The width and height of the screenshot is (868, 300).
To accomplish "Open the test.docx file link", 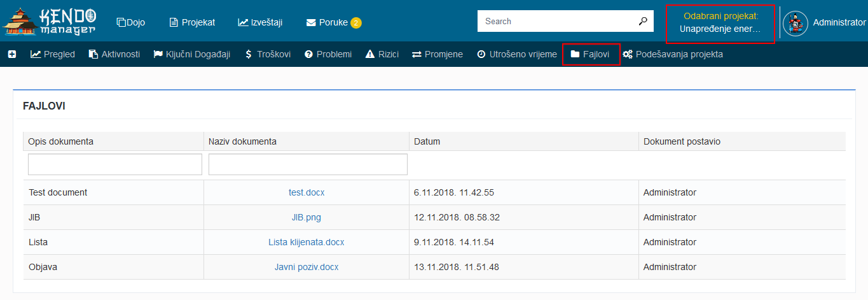I will coord(307,192).
